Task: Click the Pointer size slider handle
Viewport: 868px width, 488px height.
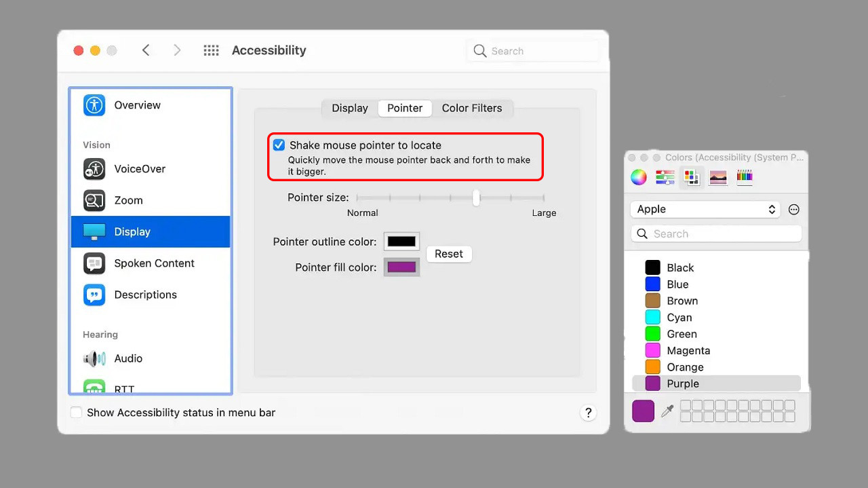Action: pyautogui.click(x=476, y=198)
